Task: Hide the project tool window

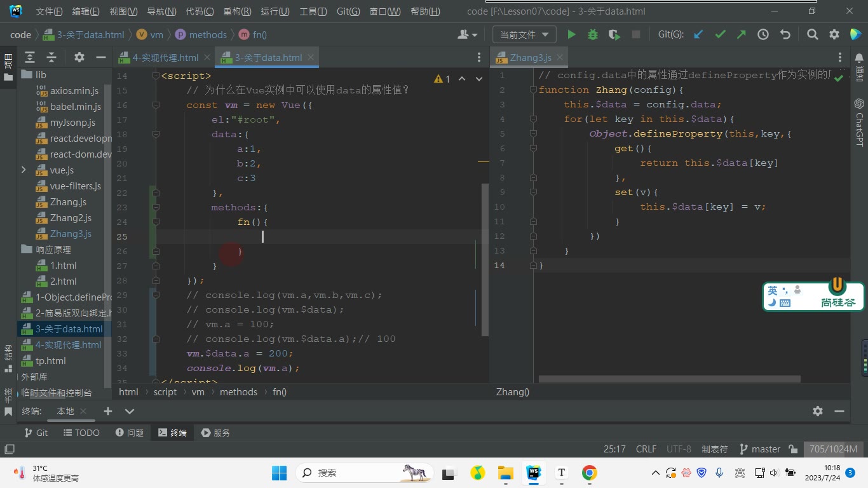Action: click(100, 57)
